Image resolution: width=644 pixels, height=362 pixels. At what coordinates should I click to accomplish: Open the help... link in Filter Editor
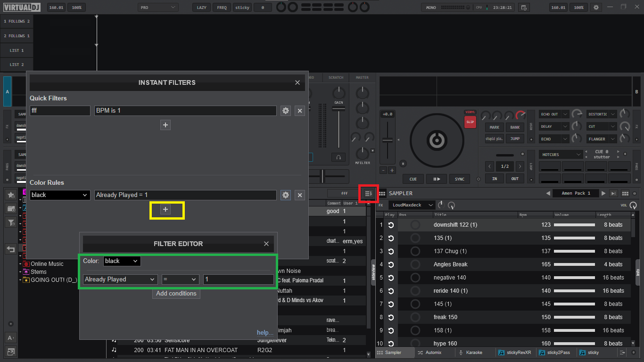265,333
